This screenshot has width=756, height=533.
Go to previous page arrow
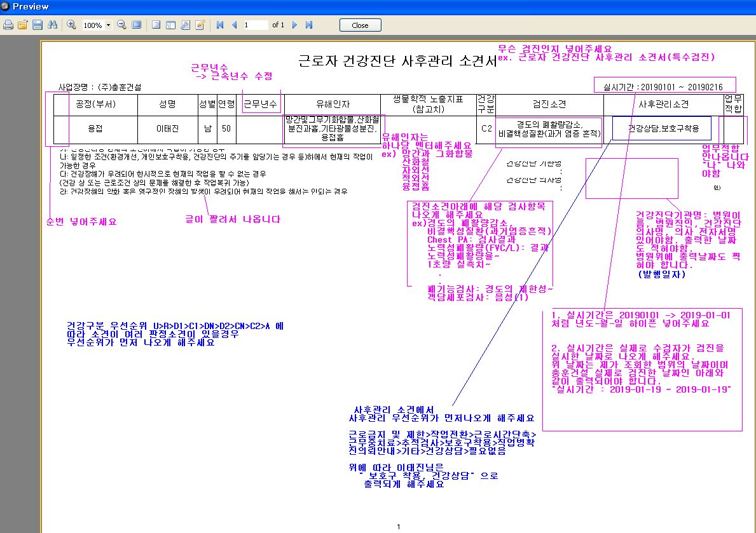tap(235, 25)
